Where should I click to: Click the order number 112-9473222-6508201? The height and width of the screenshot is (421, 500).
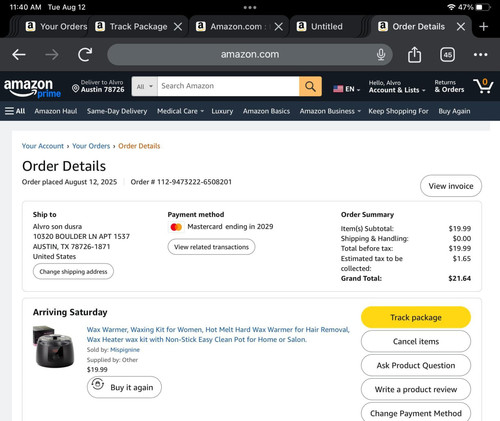tap(194, 182)
